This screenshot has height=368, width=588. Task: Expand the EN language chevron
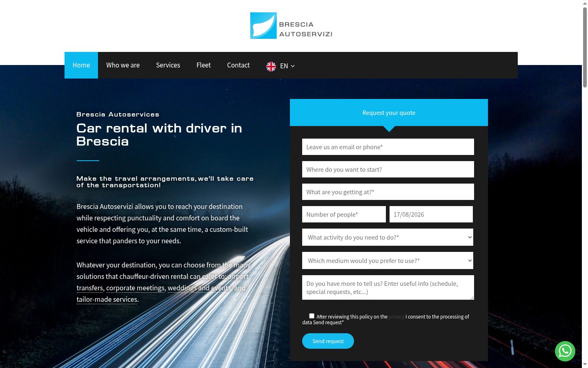coord(293,66)
